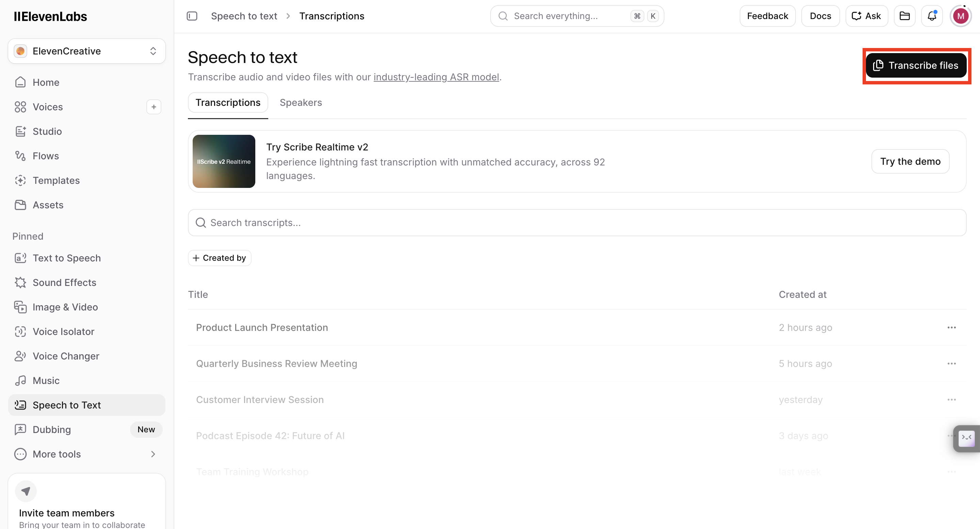The width and height of the screenshot is (980, 529).
Task: Open Templates in sidebar
Action: pos(87,180)
